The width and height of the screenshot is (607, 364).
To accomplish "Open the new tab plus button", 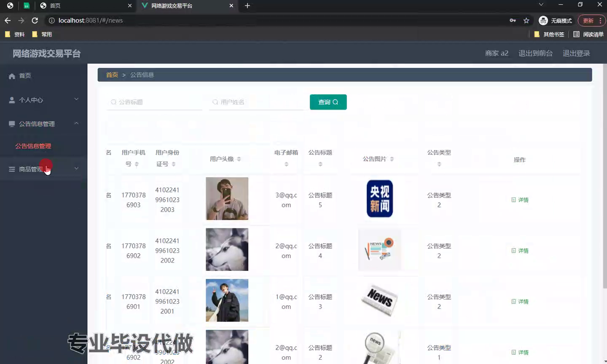I will [247, 5].
